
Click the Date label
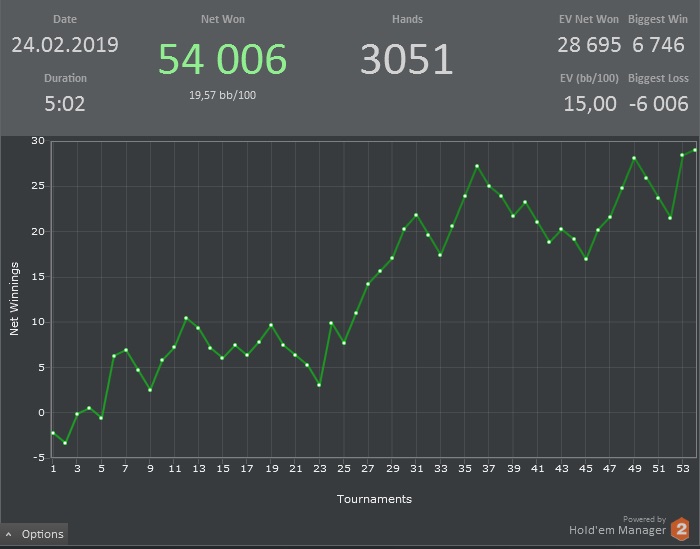65,19
